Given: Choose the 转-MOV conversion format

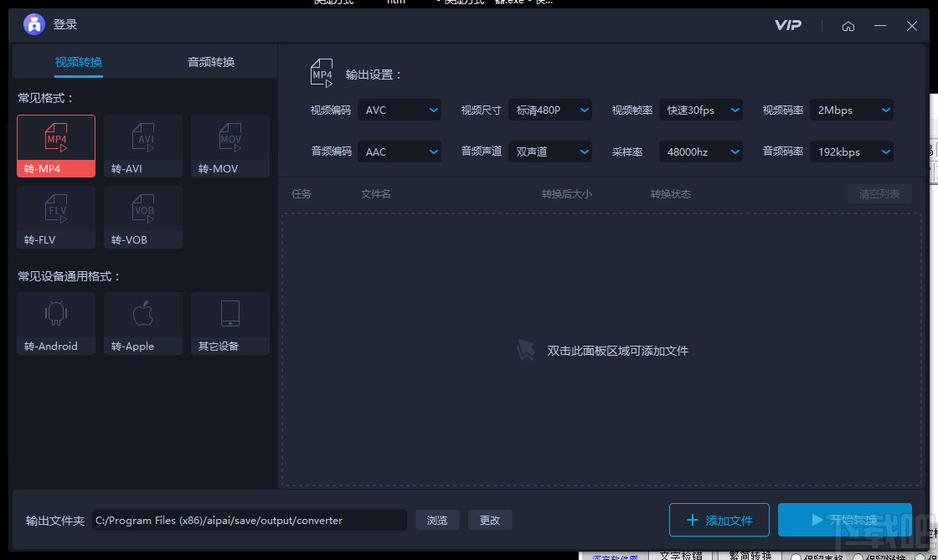Looking at the screenshot, I should tap(229, 146).
